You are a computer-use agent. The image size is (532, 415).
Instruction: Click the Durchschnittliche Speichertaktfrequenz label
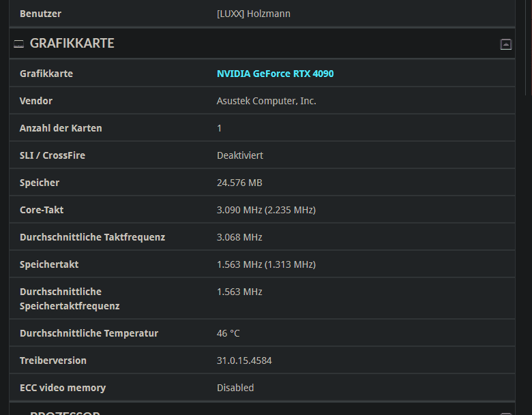pyautogui.click(x=70, y=298)
